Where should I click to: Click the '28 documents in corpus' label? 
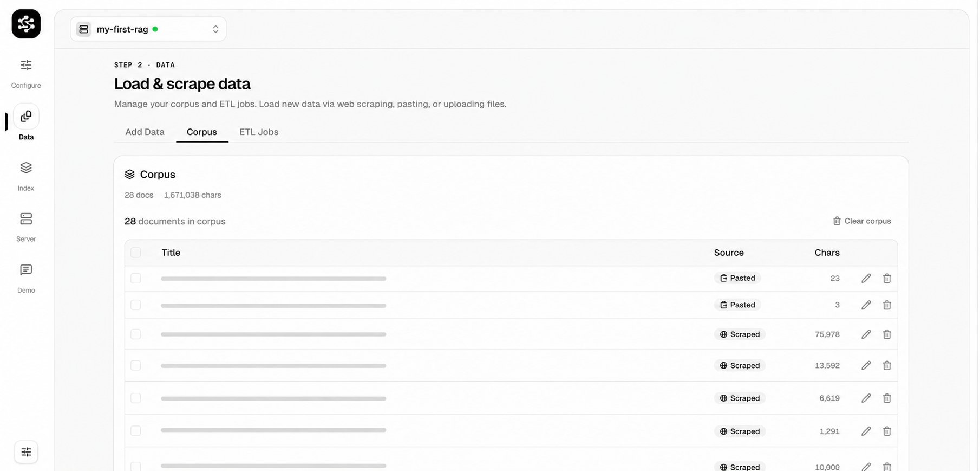[x=175, y=221]
